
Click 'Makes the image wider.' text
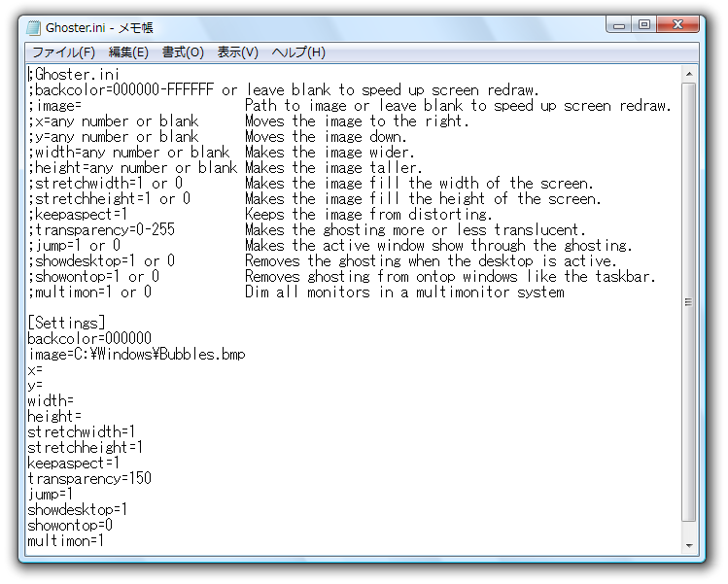pyautogui.click(x=329, y=152)
